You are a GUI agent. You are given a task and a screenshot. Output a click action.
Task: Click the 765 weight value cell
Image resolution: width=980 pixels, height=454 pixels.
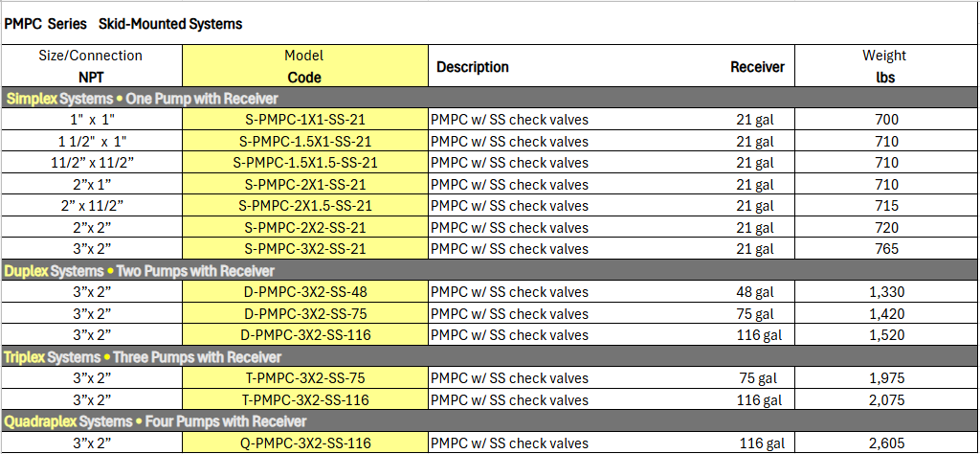tap(886, 249)
